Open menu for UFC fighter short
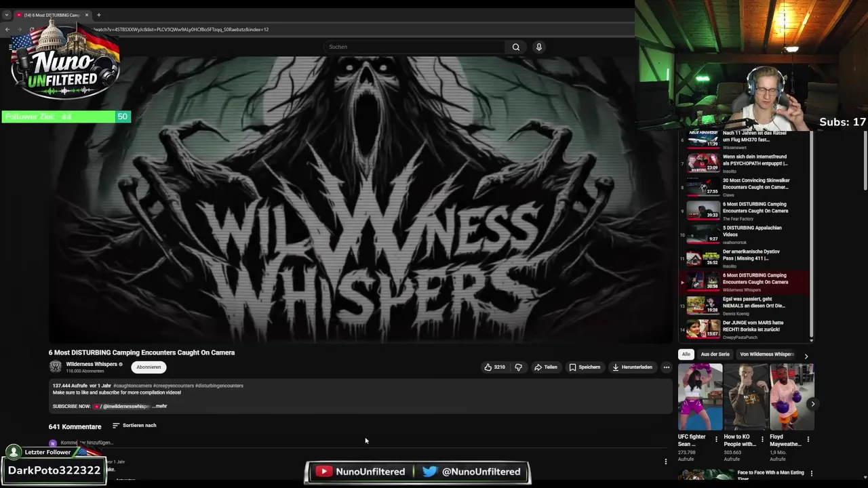This screenshot has height=488, width=868. click(x=716, y=439)
